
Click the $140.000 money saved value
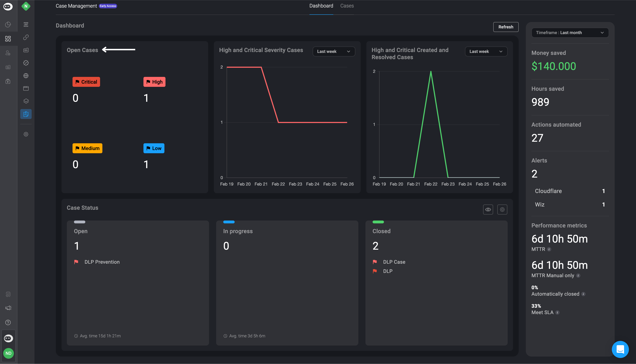coord(554,66)
